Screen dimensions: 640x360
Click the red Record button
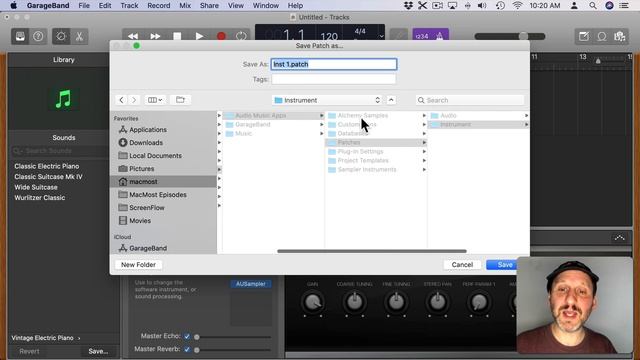[x=221, y=37]
